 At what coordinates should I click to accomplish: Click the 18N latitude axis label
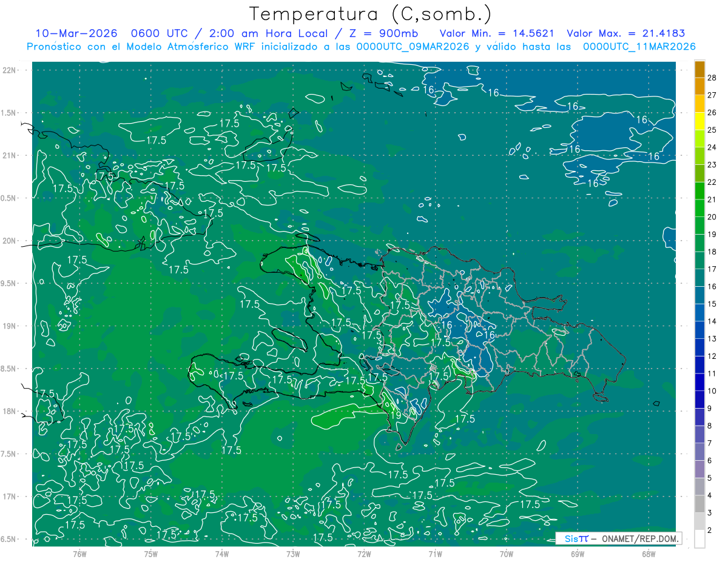coord(10,411)
